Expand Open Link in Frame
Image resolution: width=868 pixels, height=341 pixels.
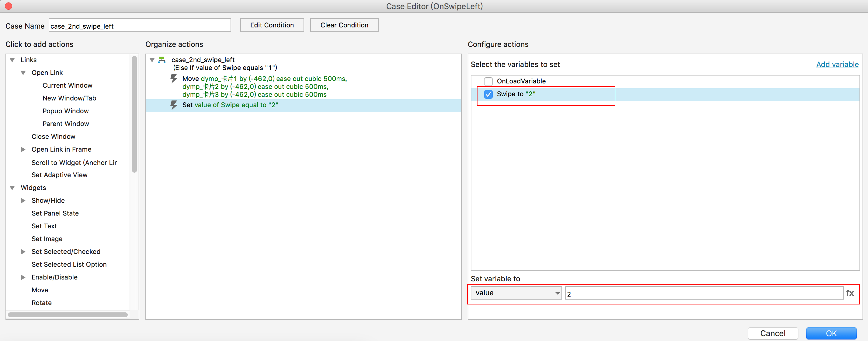(x=23, y=149)
